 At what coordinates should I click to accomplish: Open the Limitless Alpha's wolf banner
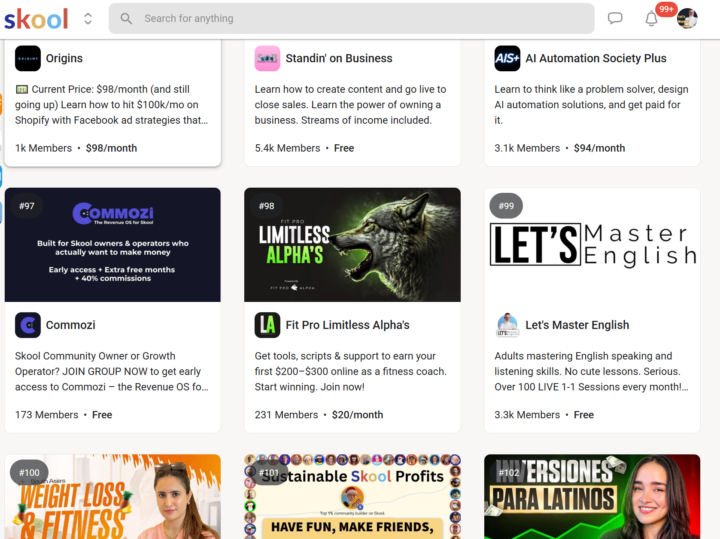(352, 245)
